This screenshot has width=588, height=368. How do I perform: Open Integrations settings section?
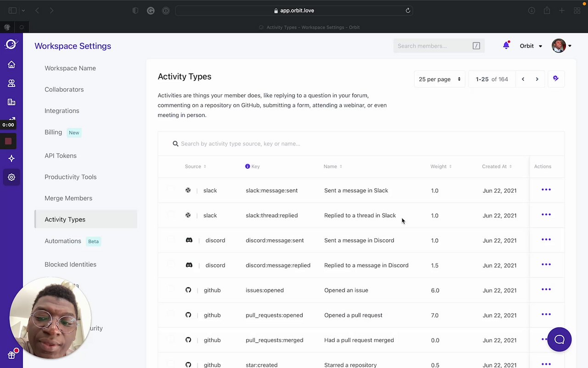(62, 111)
